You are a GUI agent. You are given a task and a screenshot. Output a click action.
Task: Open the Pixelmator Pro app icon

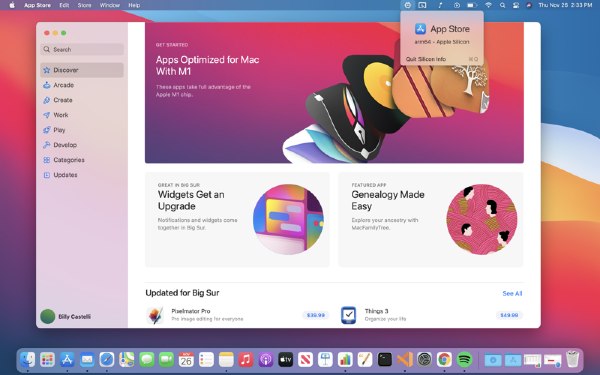(155, 315)
